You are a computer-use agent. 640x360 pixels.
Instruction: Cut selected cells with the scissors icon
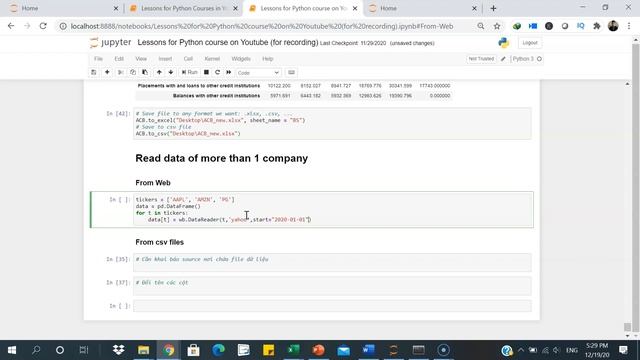(x=120, y=72)
